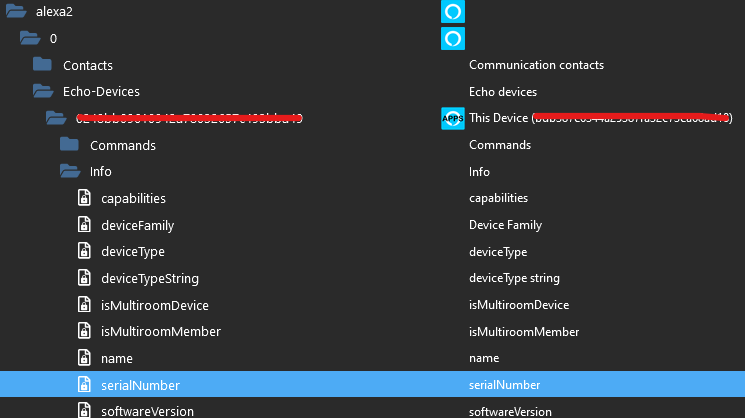Image resolution: width=745 pixels, height=418 pixels.
Task: Click the deviceTypeString state file icon
Action: pyautogui.click(x=84, y=277)
